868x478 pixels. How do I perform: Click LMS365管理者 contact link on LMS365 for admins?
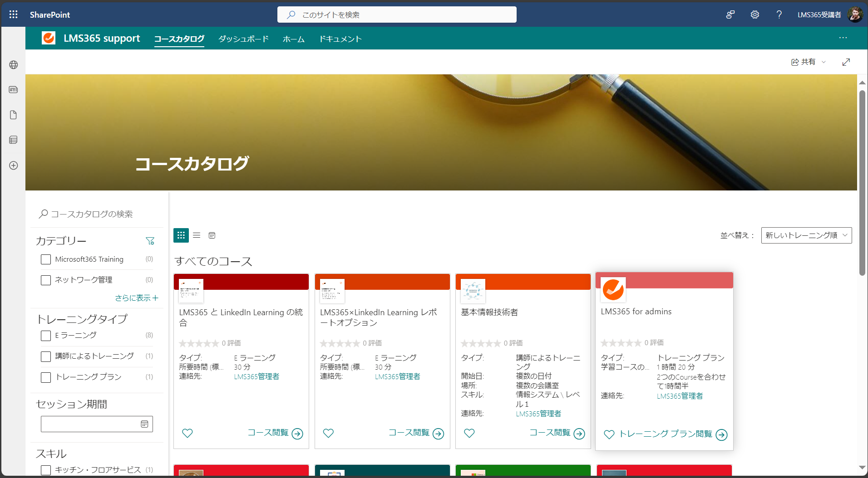[x=680, y=395]
